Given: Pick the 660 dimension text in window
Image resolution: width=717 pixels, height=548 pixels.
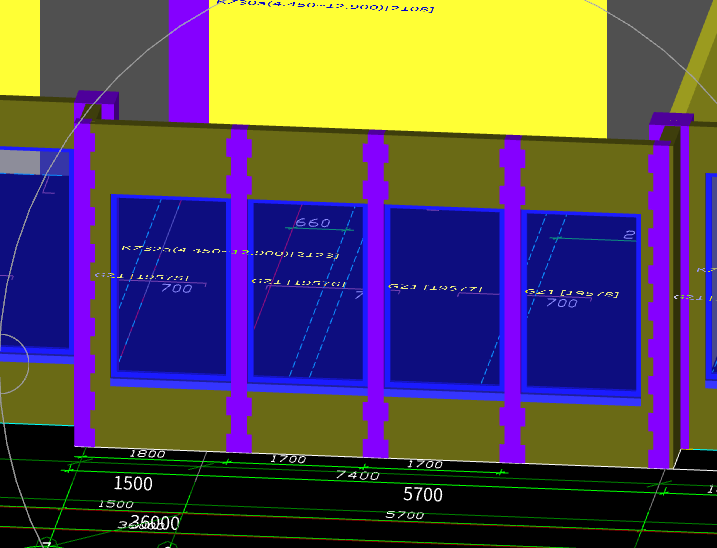Looking at the screenshot, I should click(313, 223).
